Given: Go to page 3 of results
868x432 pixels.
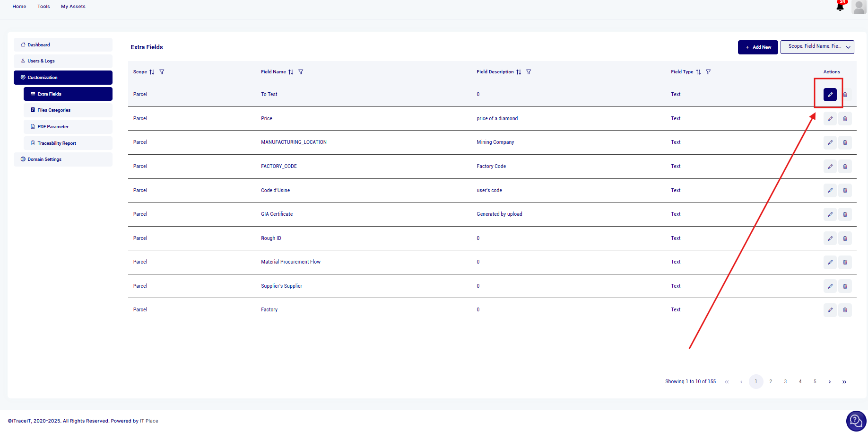Looking at the screenshot, I should point(785,382).
